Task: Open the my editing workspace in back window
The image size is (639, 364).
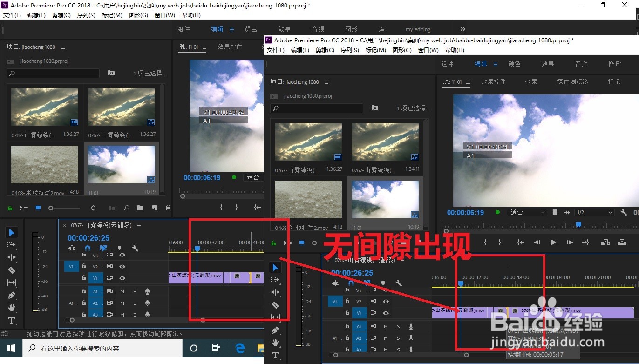Action: [x=418, y=29]
